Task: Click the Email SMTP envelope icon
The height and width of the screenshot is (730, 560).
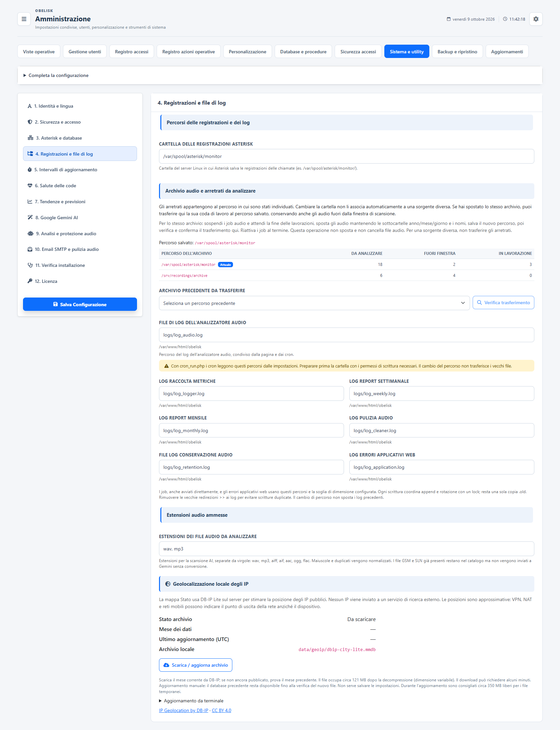Action: tap(30, 249)
